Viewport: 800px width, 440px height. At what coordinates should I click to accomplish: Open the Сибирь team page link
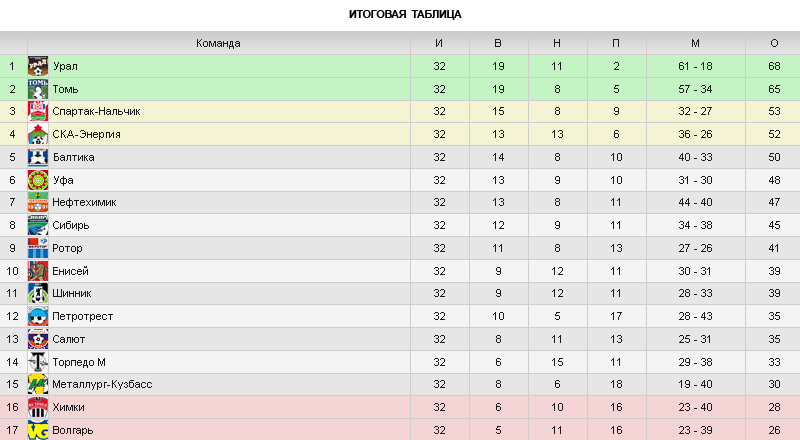click(x=71, y=225)
